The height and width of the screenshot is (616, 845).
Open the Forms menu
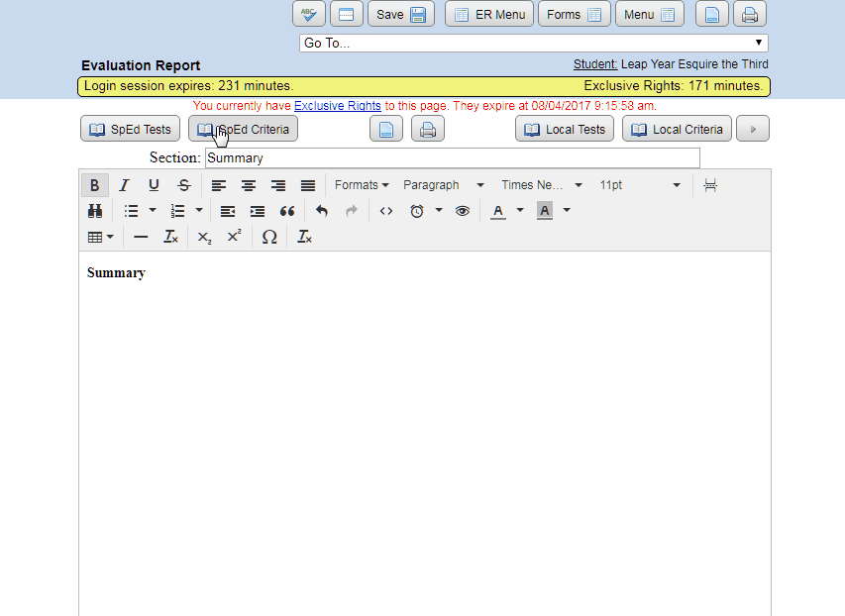574,14
